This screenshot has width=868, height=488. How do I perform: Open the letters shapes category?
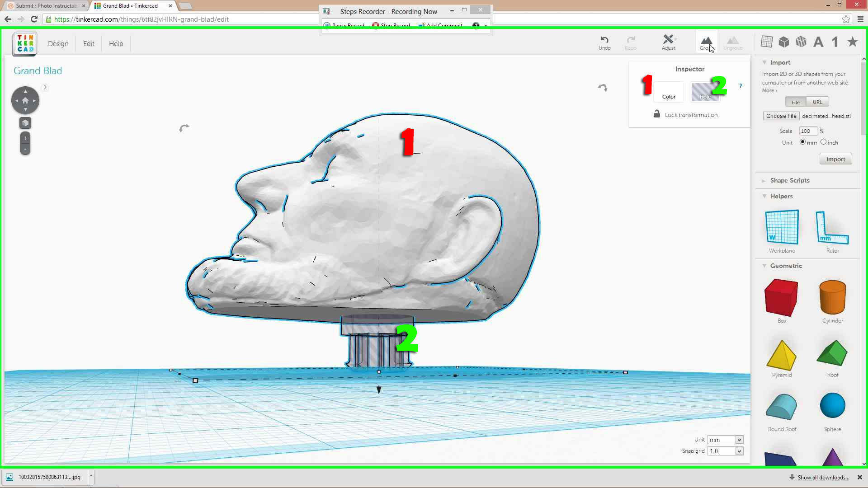click(818, 42)
